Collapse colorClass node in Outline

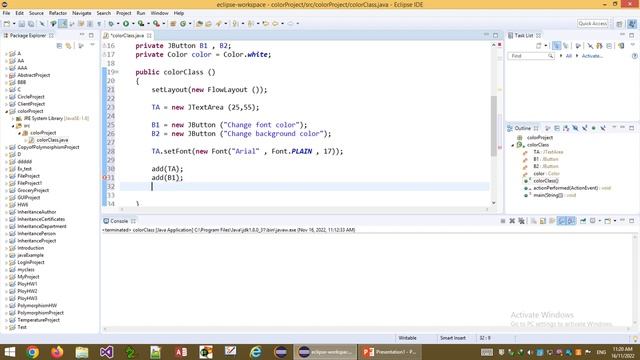tap(513, 145)
